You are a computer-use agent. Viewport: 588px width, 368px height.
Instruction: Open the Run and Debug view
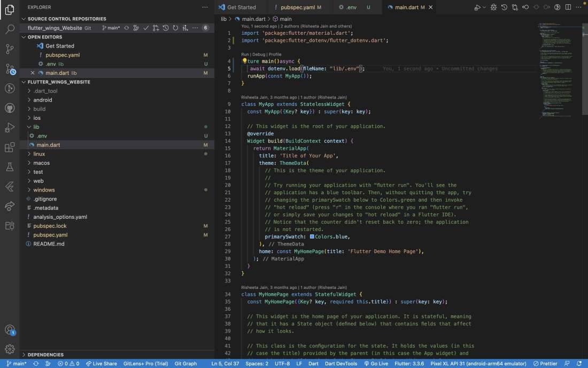pyautogui.click(x=10, y=127)
